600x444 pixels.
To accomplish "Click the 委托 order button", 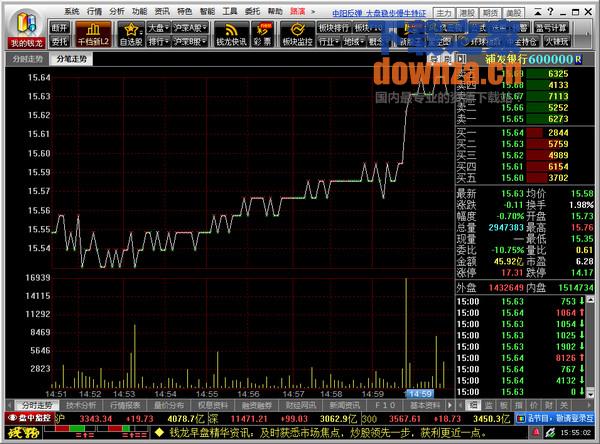I will click(59, 43).
